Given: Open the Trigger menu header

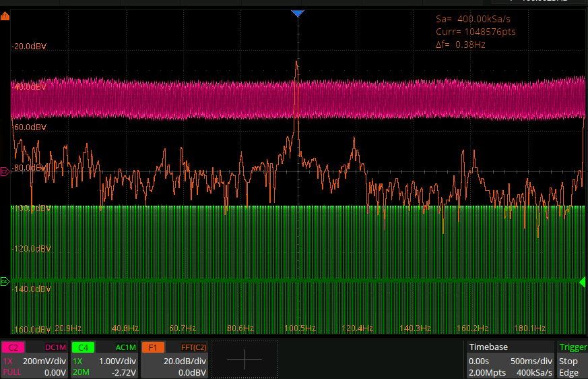Looking at the screenshot, I should [573, 347].
